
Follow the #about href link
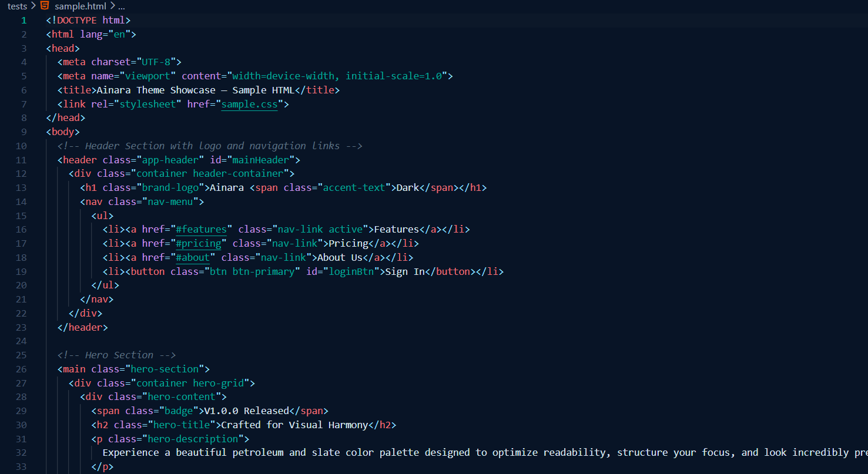[x=193, y=257]
